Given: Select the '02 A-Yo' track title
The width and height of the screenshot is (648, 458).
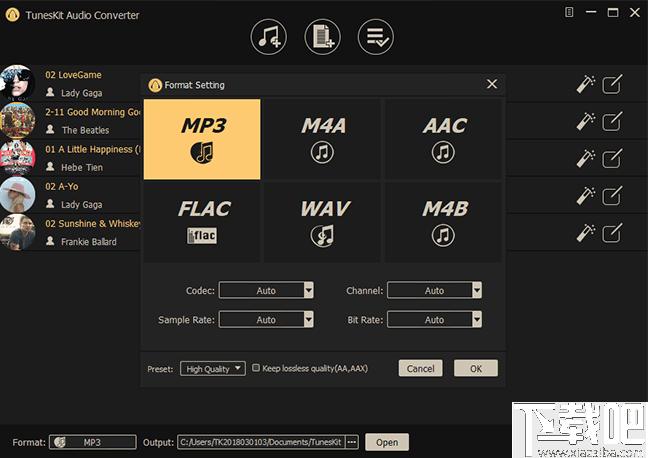Looking at the screenshot, I should [x=62, y=186].
